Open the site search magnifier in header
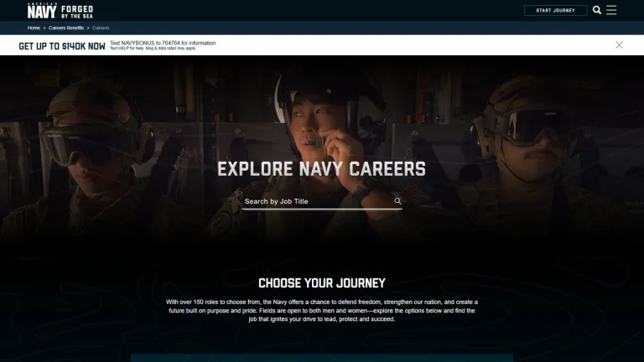Viewport: 644px width, 362px height. 597,10
